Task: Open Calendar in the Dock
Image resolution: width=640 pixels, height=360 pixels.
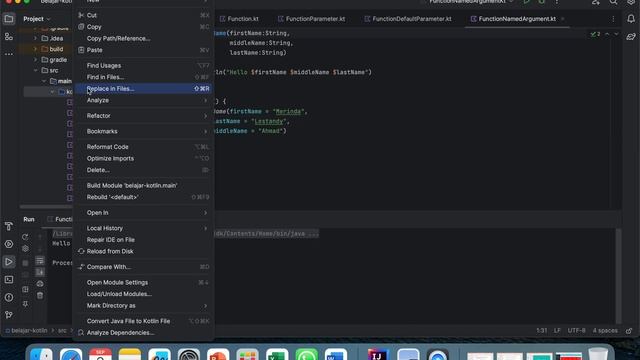Action: point(100,354)
